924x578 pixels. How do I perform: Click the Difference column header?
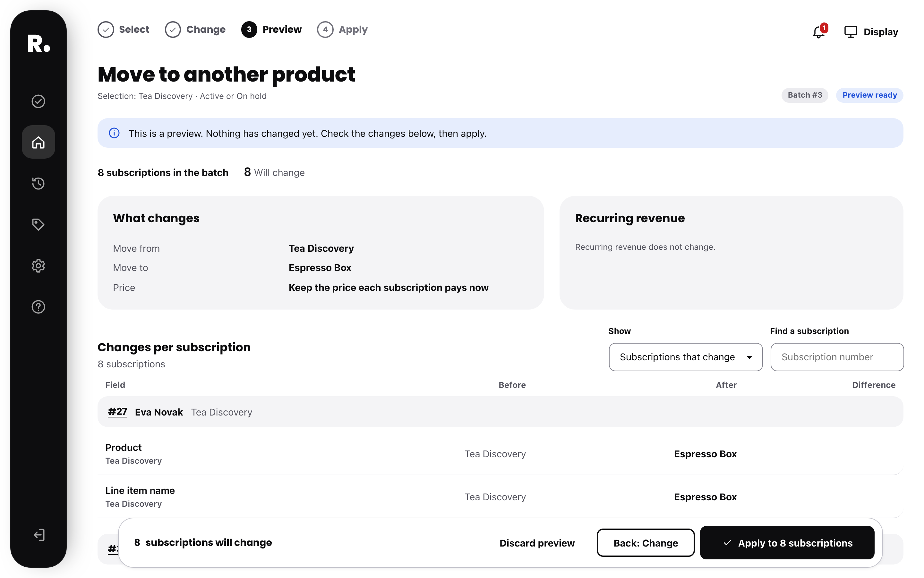(874, 385)
